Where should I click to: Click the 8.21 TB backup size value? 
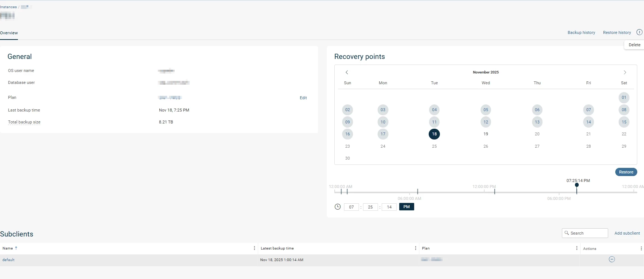[x=166, y=122]
